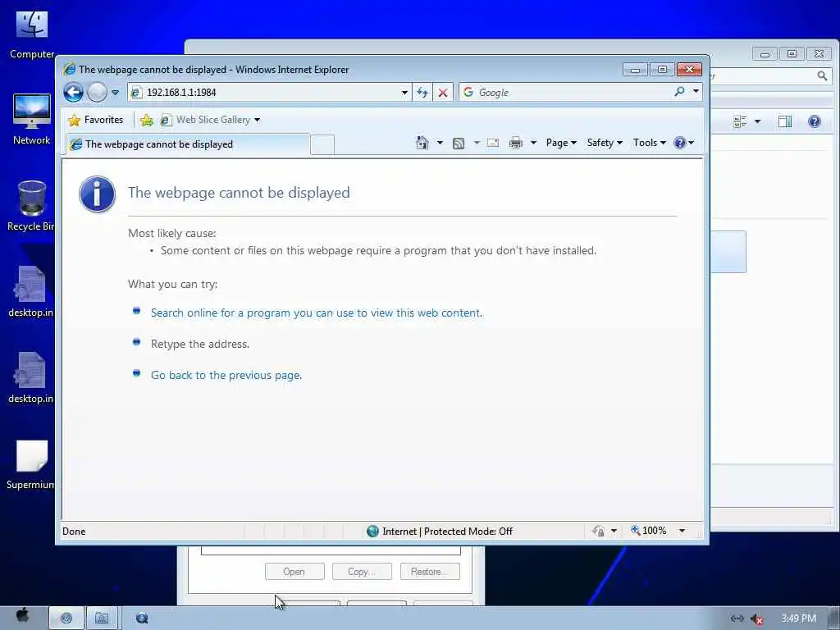Add to Favorites bar star icon

(x=146, y=120)
